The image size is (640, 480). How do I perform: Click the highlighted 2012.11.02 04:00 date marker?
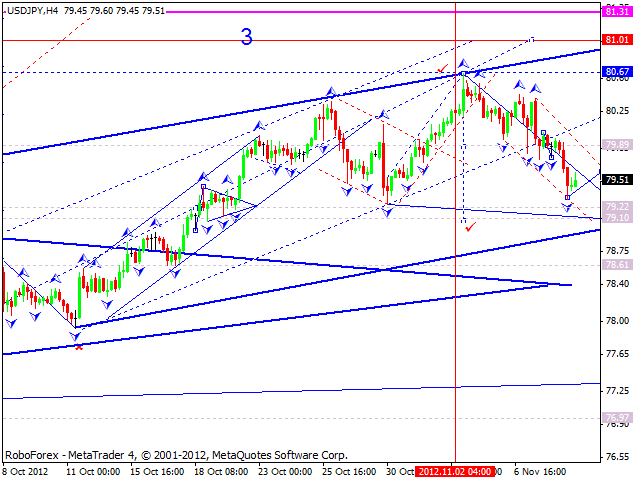click(x=456, y=470)
